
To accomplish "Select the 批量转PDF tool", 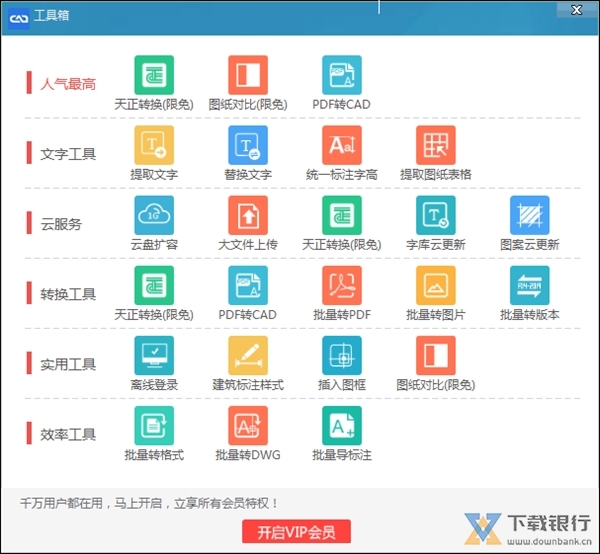I will pos(342,285).
